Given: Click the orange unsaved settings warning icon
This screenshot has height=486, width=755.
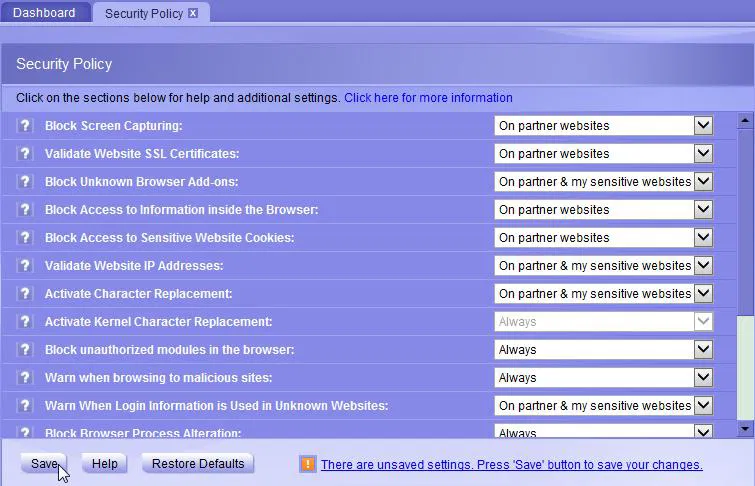Looking at the screenshot, I should 308,464.
